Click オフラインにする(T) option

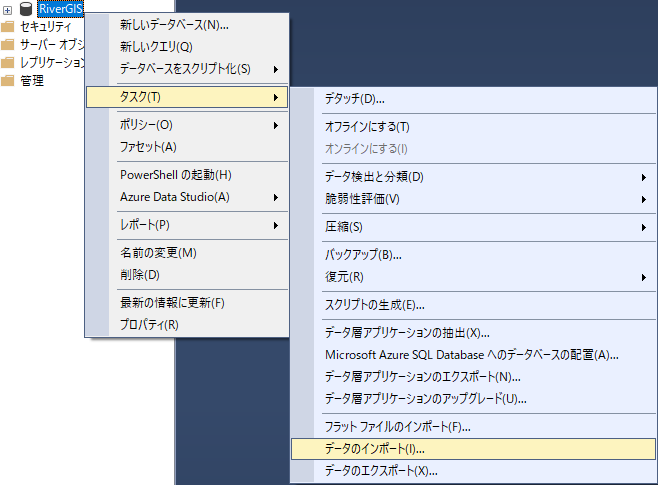(x=367, y=127)
